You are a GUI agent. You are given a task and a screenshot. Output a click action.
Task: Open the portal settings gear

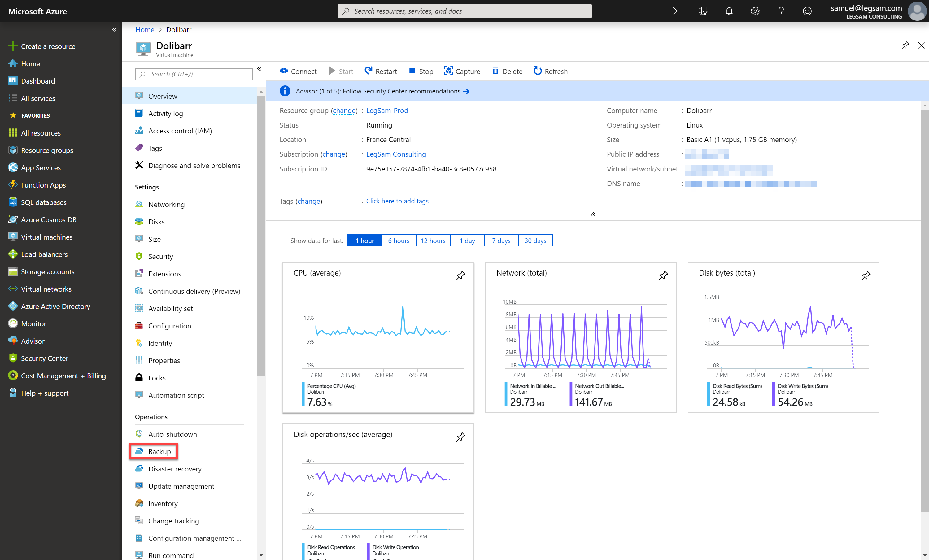(755, 11)
